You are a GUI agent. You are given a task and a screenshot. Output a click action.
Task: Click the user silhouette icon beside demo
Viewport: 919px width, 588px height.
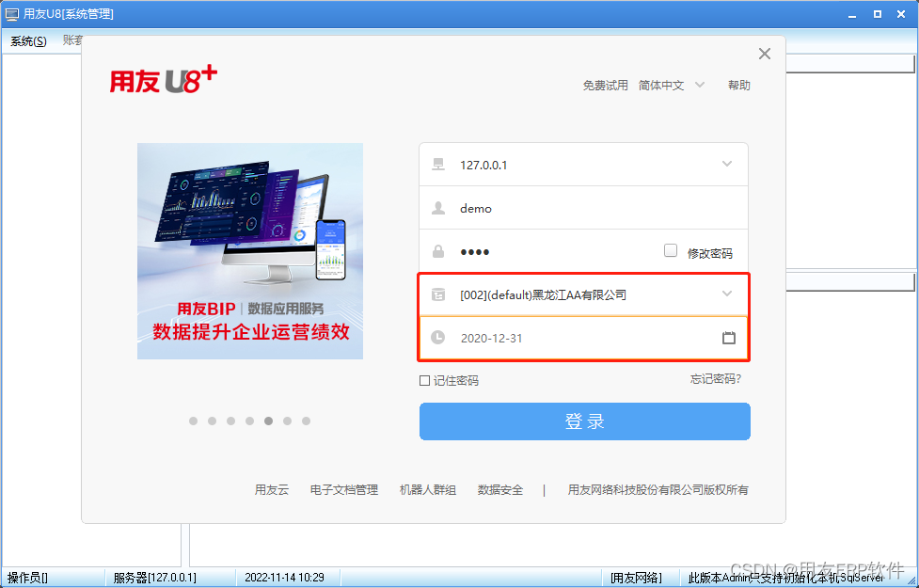coord(437,208)
